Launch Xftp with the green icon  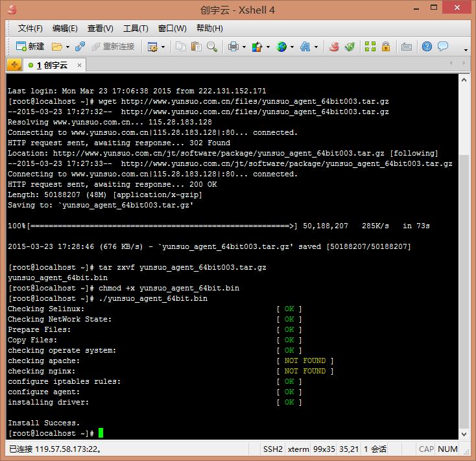[350, 47]
